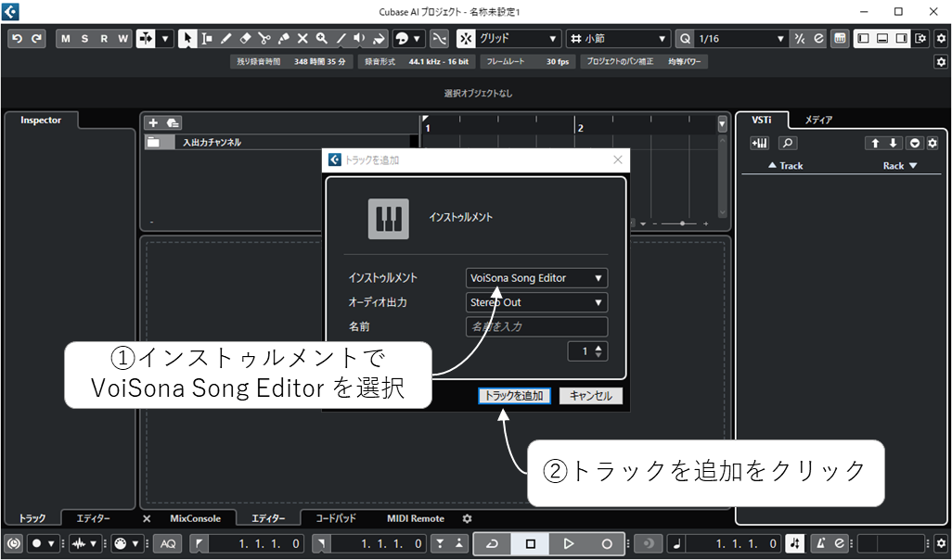The height and width of the screenshot is (560, 952).
Task: Click the Undo arrow in the toolbar
Action: [x=17, y=39]
